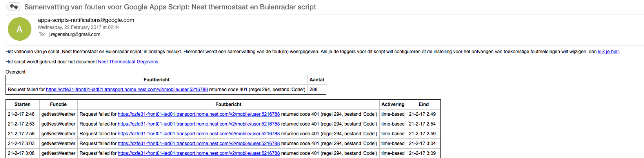Click the green sender avatar 'A'

(19, 29)
